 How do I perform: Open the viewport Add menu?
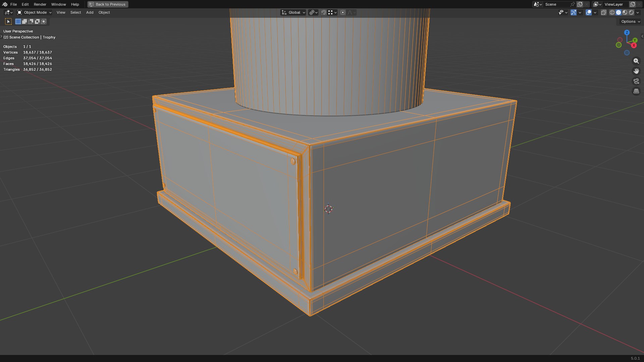click(x=90, y=12)
